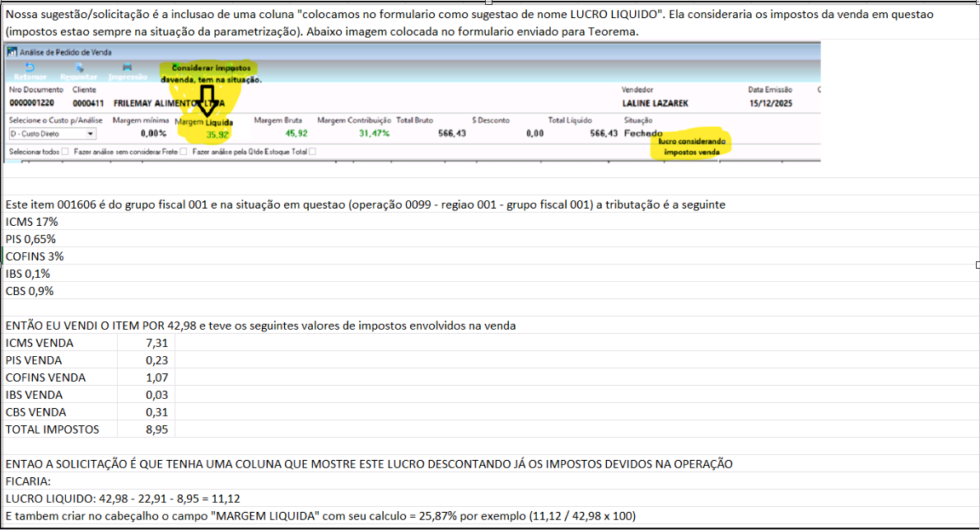This screenshot has height=530, width=980.
Task: Select the Nro Documento value 0000001220
Action: pyautogui.click(x=32, y=103)
